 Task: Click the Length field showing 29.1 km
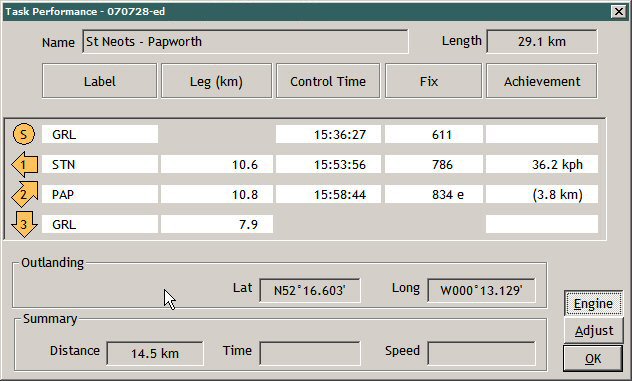tap(542, 42)
